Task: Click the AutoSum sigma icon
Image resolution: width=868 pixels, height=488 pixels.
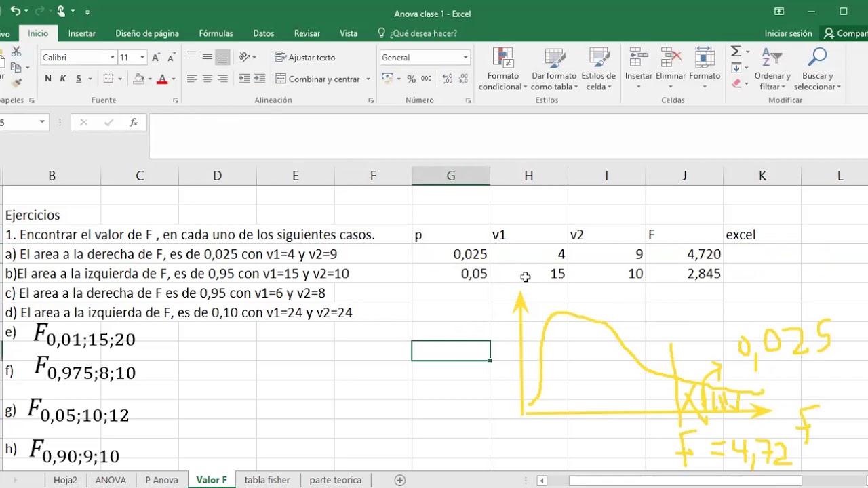Action: click(x=736, y=52)
